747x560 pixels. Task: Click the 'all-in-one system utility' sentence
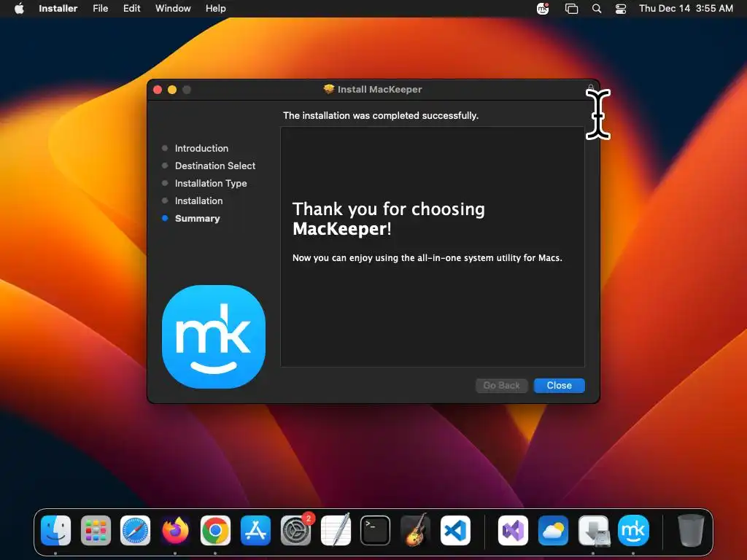pos(427,257)
